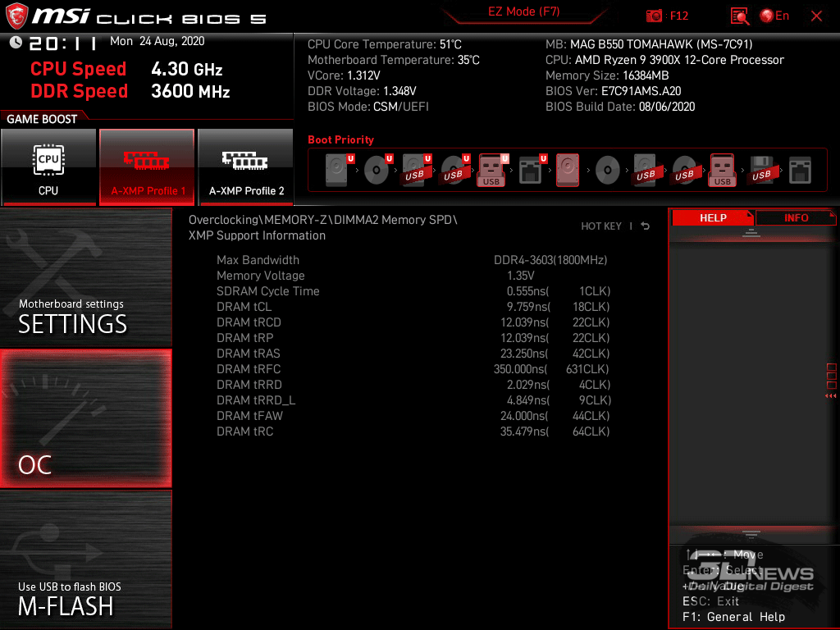Select the UEFI hard disk boot device

[339, 170]
